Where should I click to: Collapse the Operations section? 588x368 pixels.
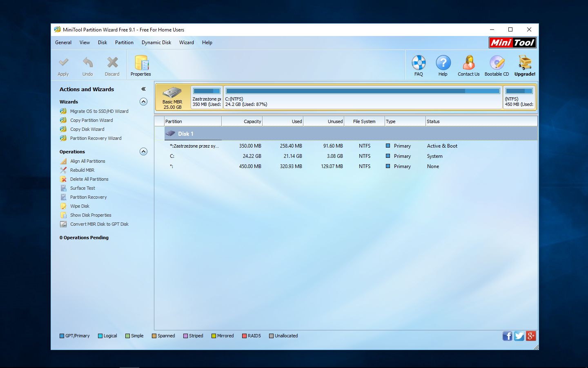143,152
